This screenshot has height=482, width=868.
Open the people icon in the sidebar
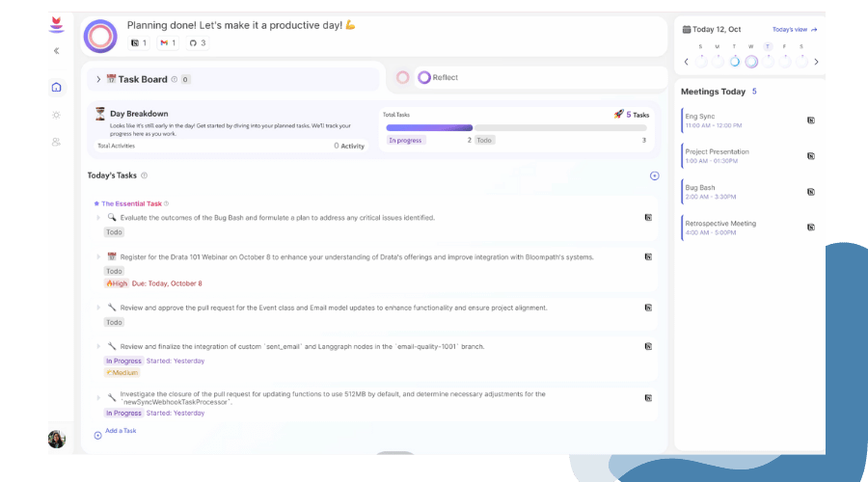pyautogui.click(x=56, y=142)
